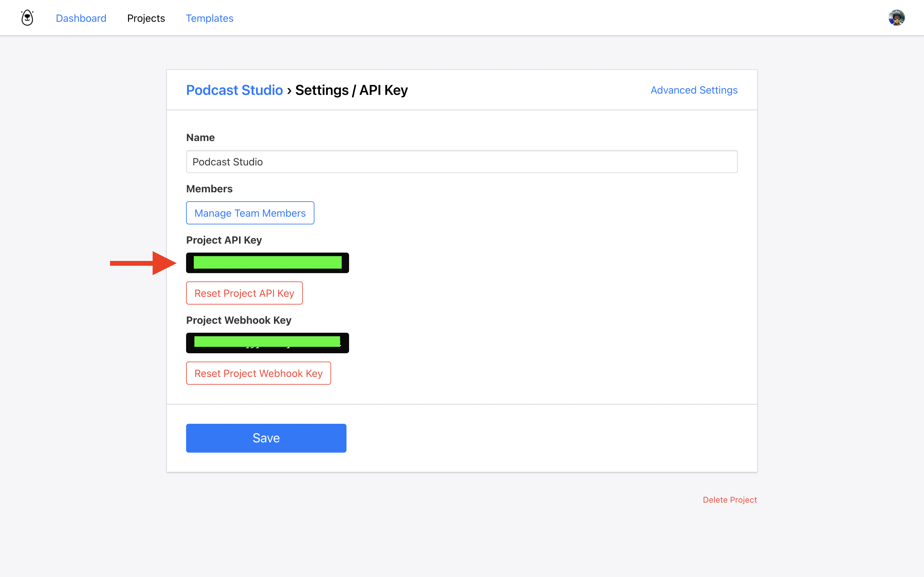Open the Podcast Studio breadcrumb link
This screenshot has width=924, height=577.
click(234, 90)
